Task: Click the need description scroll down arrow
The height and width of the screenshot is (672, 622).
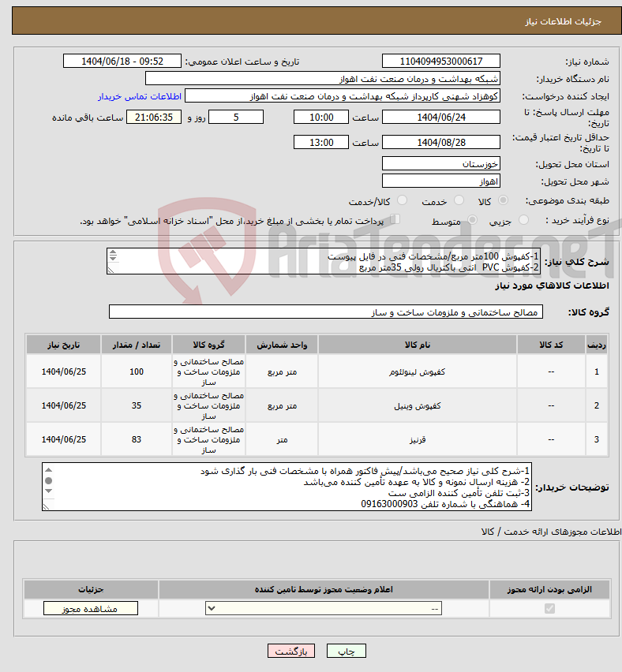Action: coord(113,259)
